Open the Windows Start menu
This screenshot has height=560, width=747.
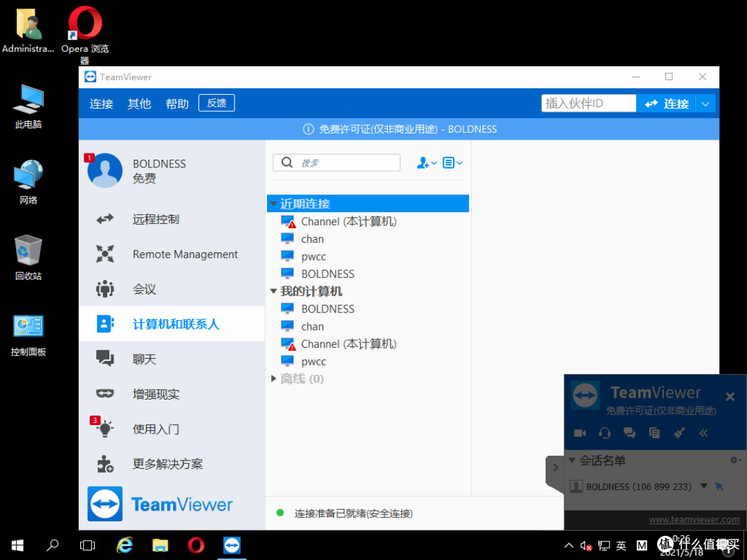tap(17, 545)
